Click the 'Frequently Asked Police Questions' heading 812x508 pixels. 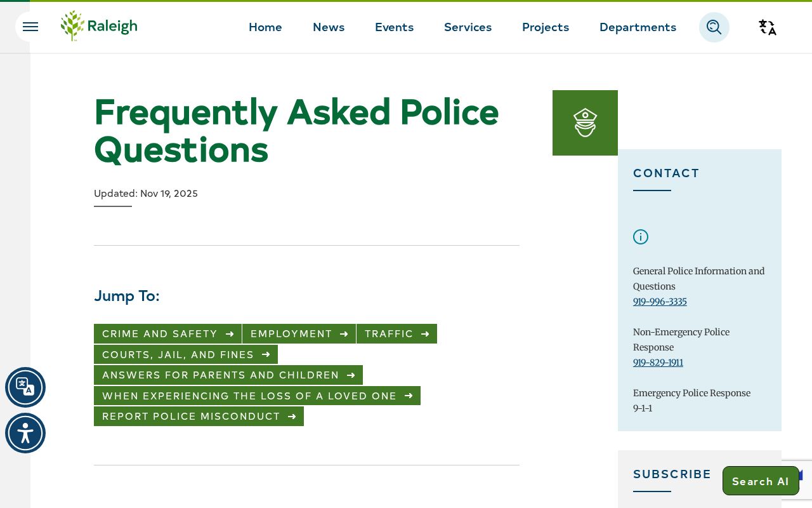(296, 131)
